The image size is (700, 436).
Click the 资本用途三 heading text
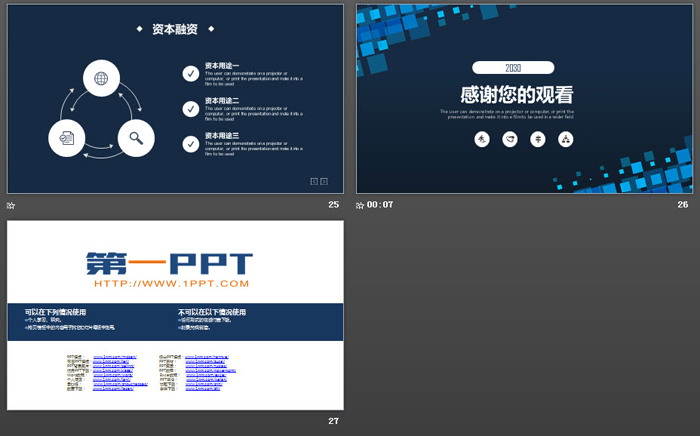(x=222, y=136)
